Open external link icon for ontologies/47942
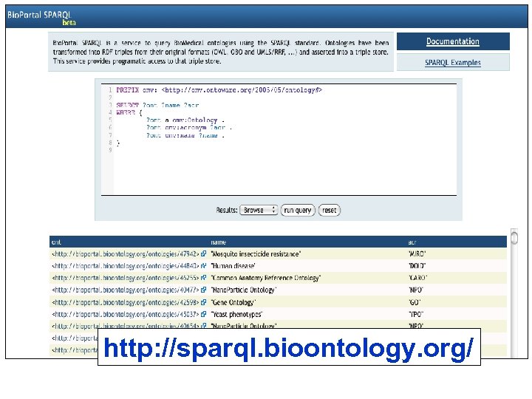This screenshot has height=399, width=532. pos(204,253)
